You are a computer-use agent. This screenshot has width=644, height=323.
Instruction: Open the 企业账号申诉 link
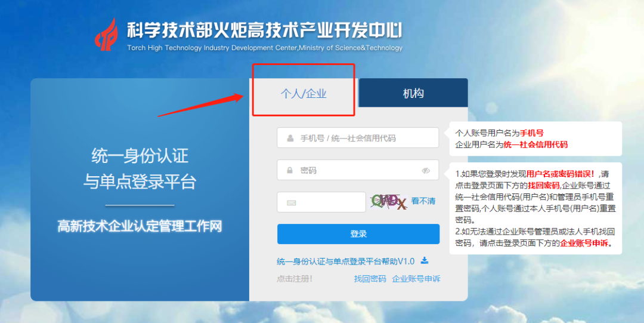click(416, 279)
